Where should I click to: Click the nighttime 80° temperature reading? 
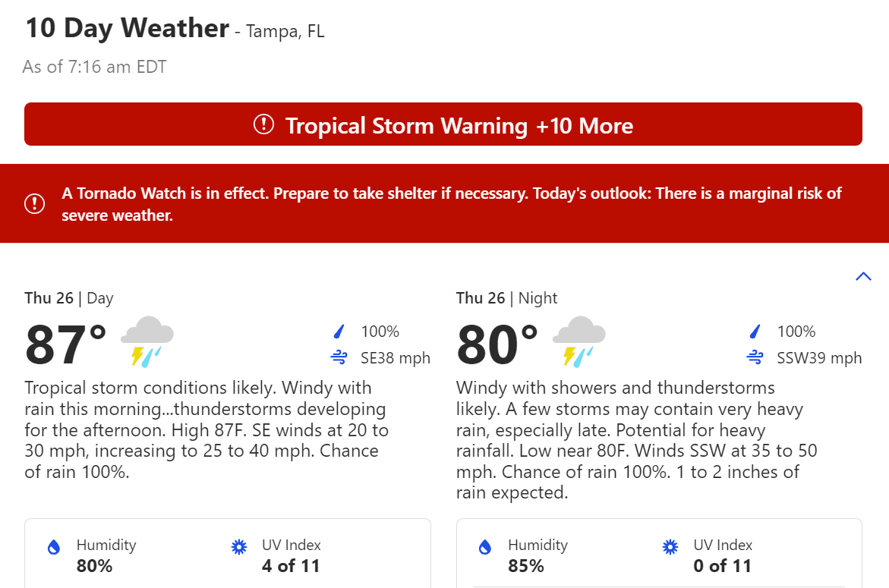coord(497,344)
